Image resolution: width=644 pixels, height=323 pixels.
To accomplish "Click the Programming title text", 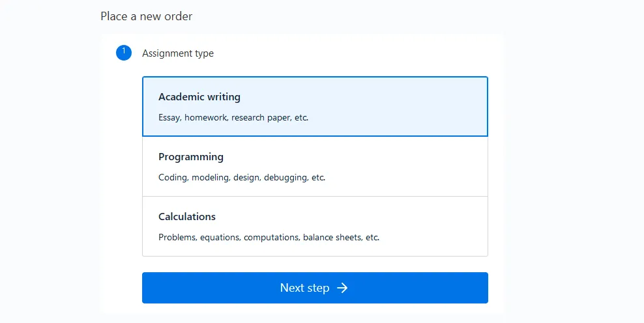I will coord(191,157).
